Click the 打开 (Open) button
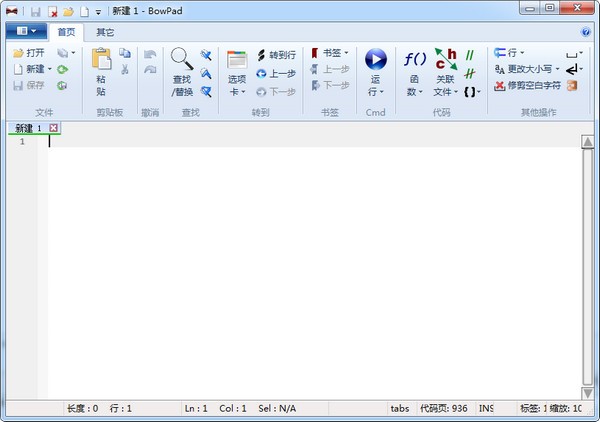The image size is (600, 422). tap(29, 53)
